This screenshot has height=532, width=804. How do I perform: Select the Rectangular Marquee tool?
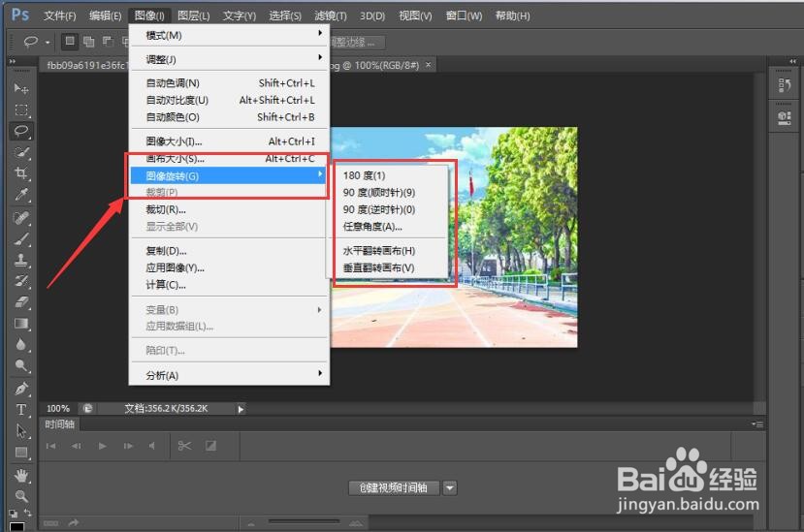click(21, 110)
